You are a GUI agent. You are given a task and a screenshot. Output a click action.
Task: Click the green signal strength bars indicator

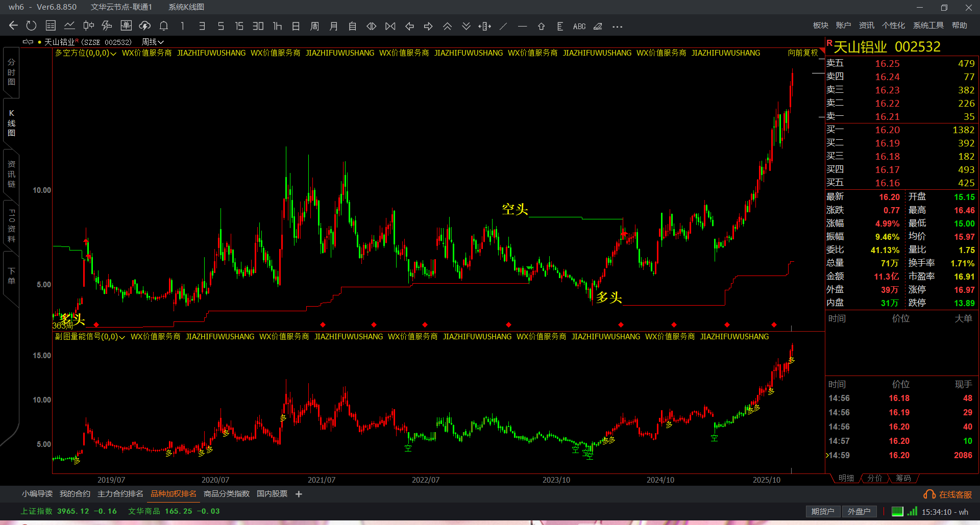912,511
